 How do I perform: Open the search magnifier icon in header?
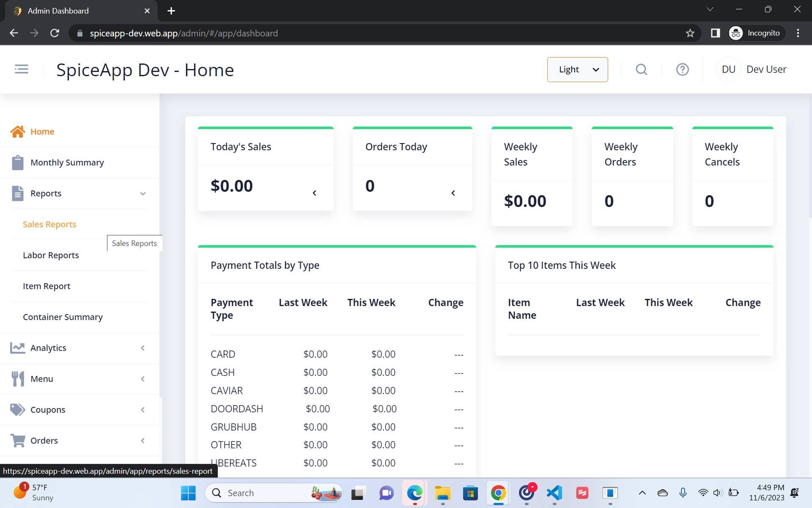(x=641, y=69)
